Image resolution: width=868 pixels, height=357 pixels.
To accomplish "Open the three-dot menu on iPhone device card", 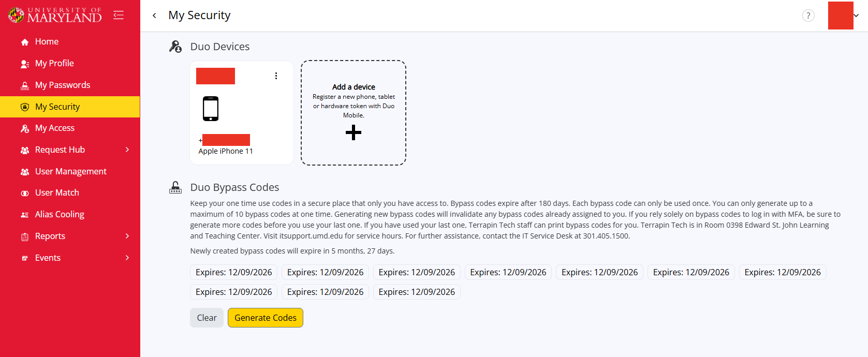I will click(276, 76).
